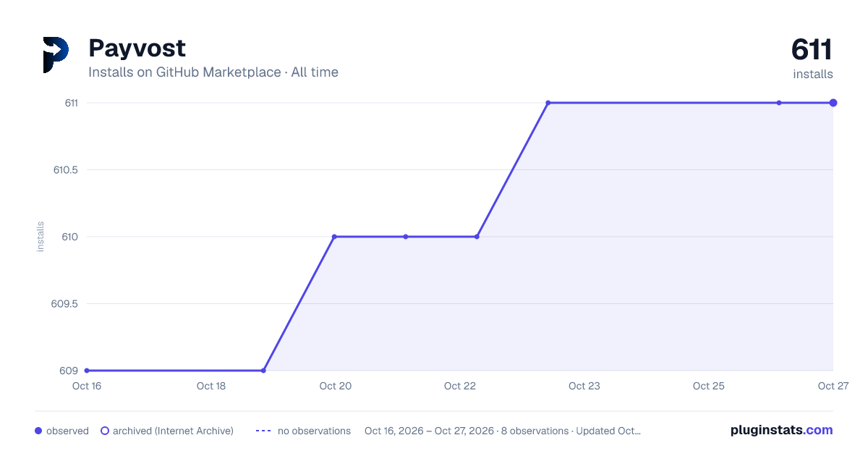Click the 610 y-axis label

pyautogui.click(x=70, y=237)
